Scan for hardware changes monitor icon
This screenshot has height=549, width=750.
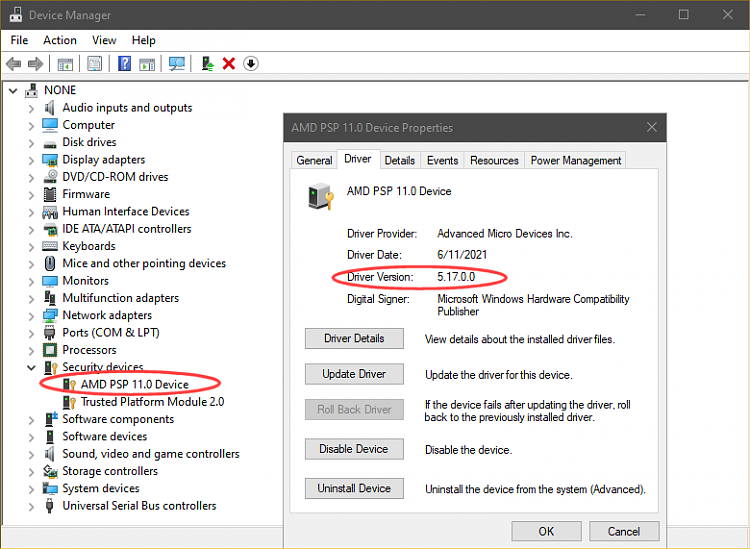(176, 64)
